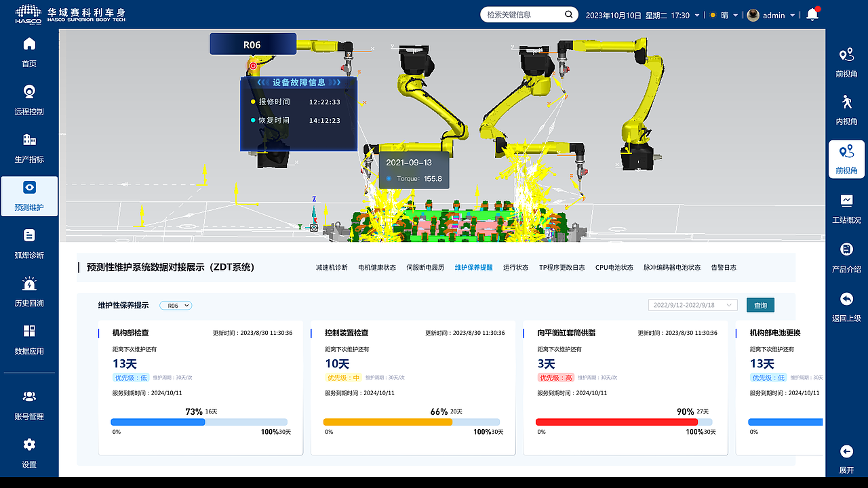Open 产品介绍 product intro icon

click(846, 249)
